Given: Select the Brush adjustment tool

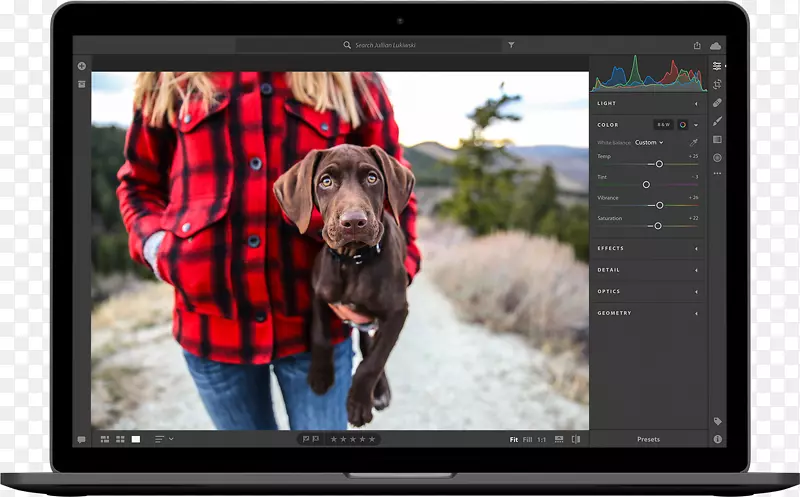Looking at the screenshot, I should pos(717,121).
